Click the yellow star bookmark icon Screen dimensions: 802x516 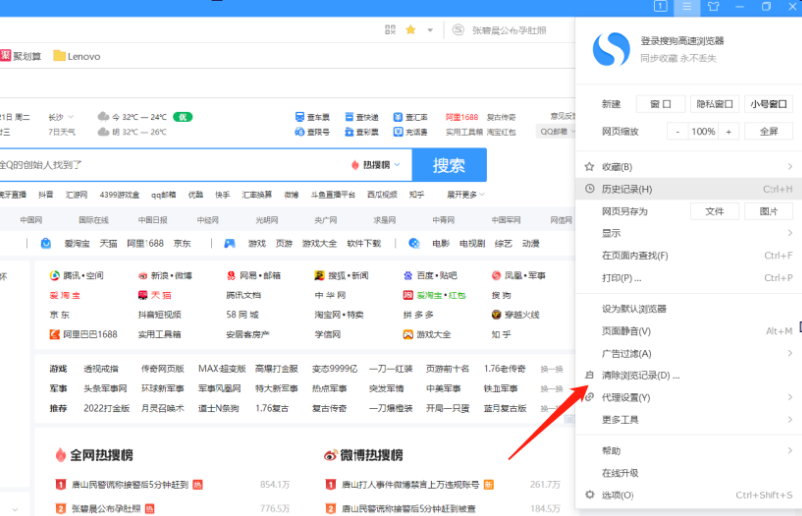point(411,30)
